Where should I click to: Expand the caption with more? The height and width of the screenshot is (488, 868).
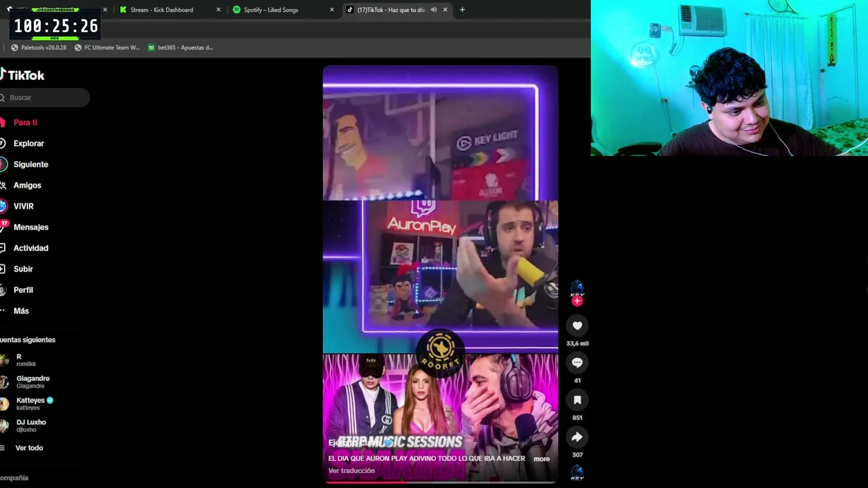click(541, 459)
